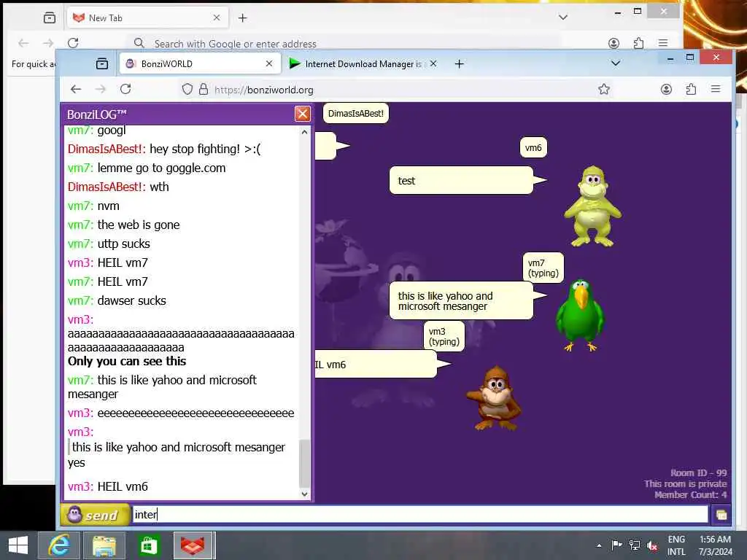747x560 pixels.
Task: Click 'lemme go to goggle.com' log line
Action: (147, 168)
